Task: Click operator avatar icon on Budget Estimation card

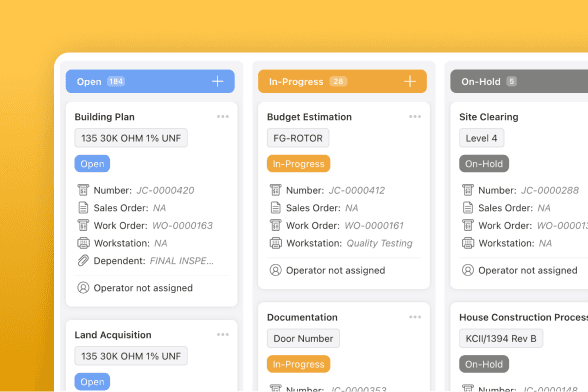Action: pos(276,270)
